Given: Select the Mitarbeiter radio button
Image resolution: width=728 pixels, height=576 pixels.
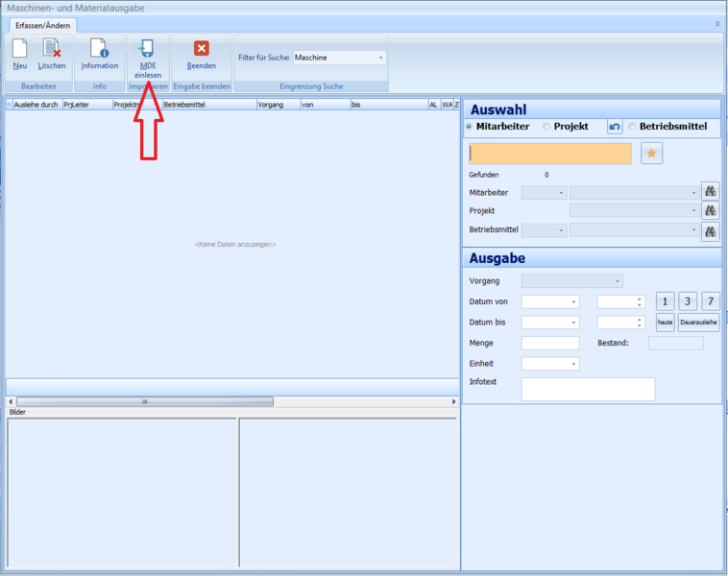Looking at the screenshot, I should [469, 127].
